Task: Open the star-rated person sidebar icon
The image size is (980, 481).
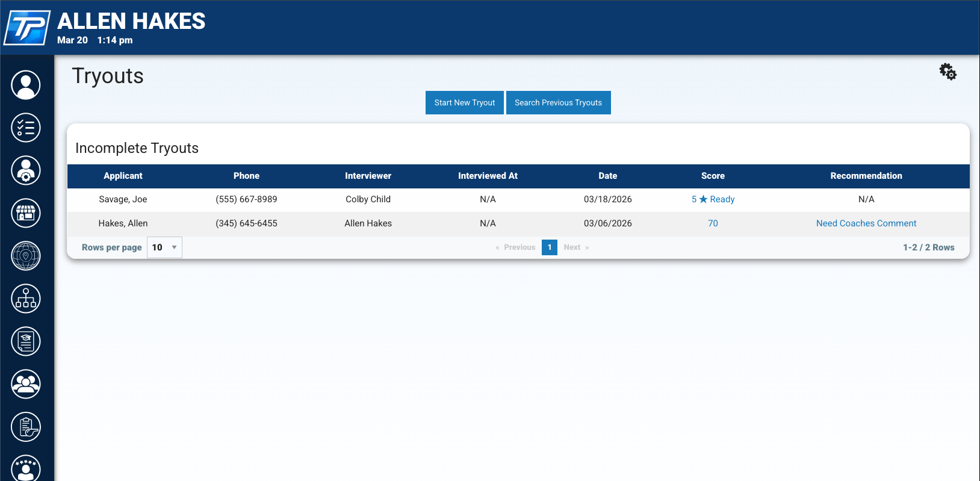Action: [x=26, y=468]
